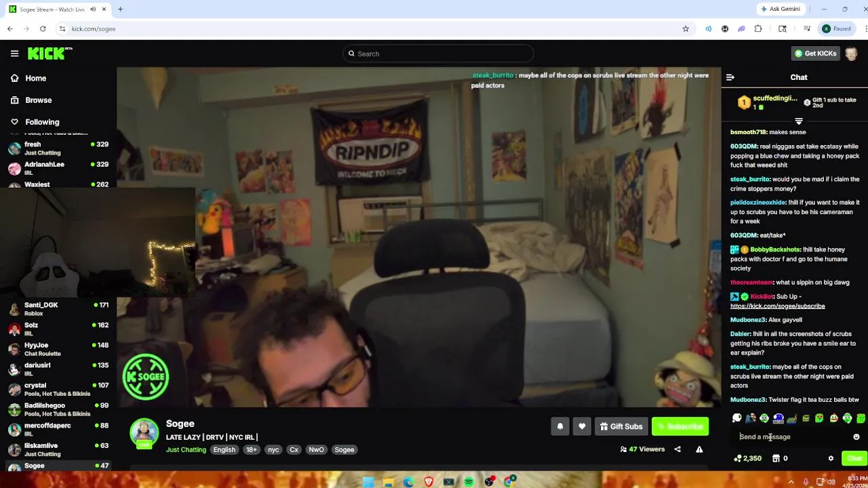Image resolution: width=868 pixels, height=488 pixels.
Task: Open Brave browser from the taskbar
Action: click(429, 482)
